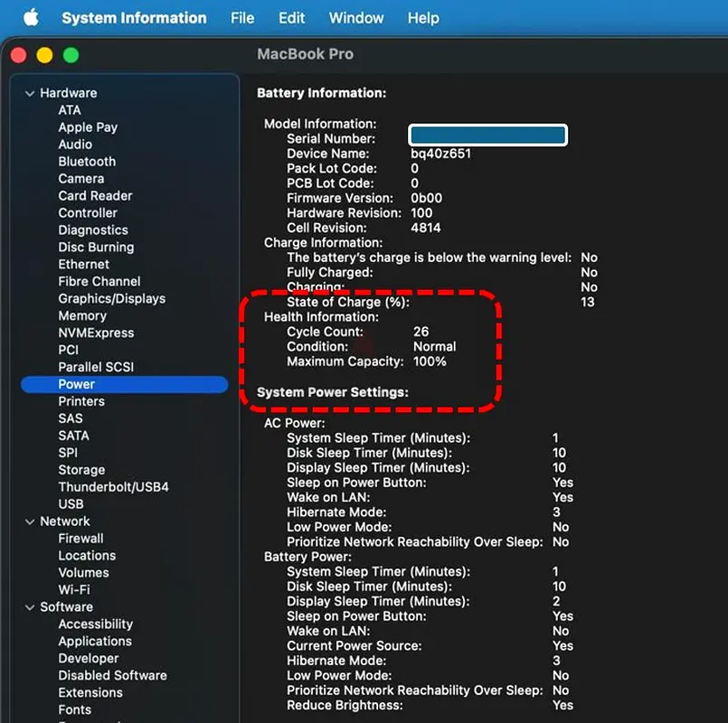Select Accessibility under Software
The height and width of the screenshot is (723, 728).
(x=95, y=624)
